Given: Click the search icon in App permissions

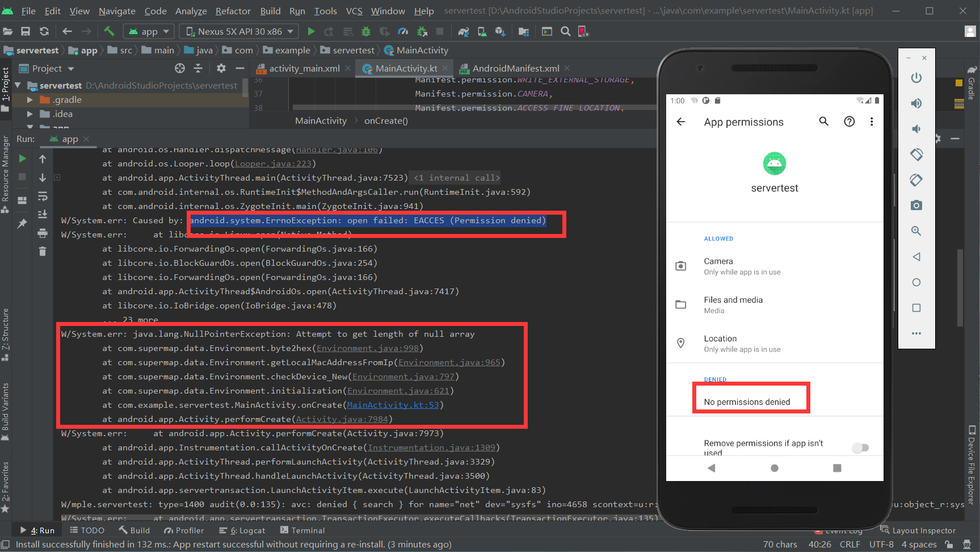Looking at the screenshot, I should coord(823,121).
